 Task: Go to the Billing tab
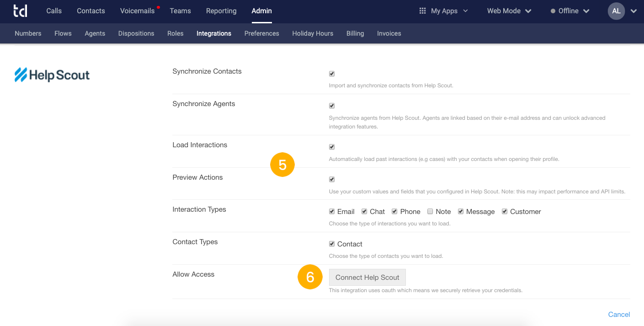point(355,33)
